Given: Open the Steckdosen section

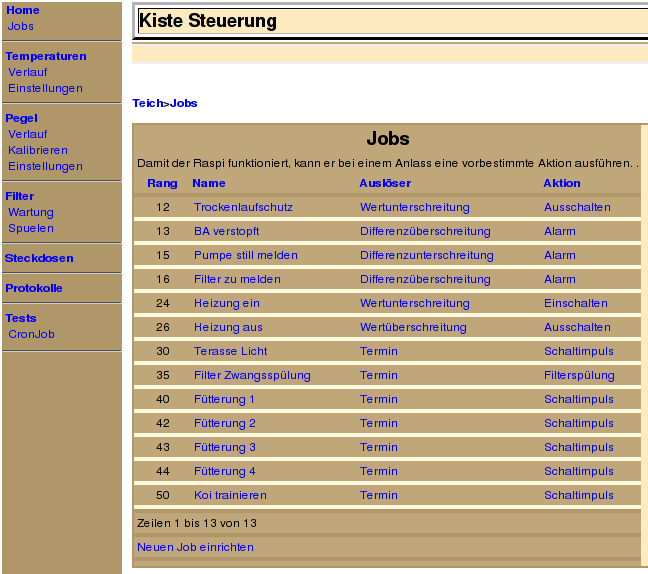Looking at the screenshot, I should 39,258.
